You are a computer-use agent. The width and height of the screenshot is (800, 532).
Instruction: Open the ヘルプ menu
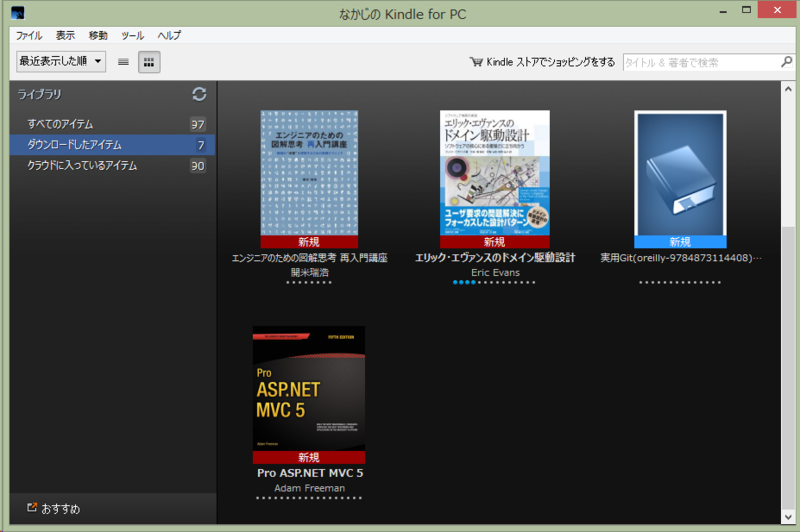[169, 35]
